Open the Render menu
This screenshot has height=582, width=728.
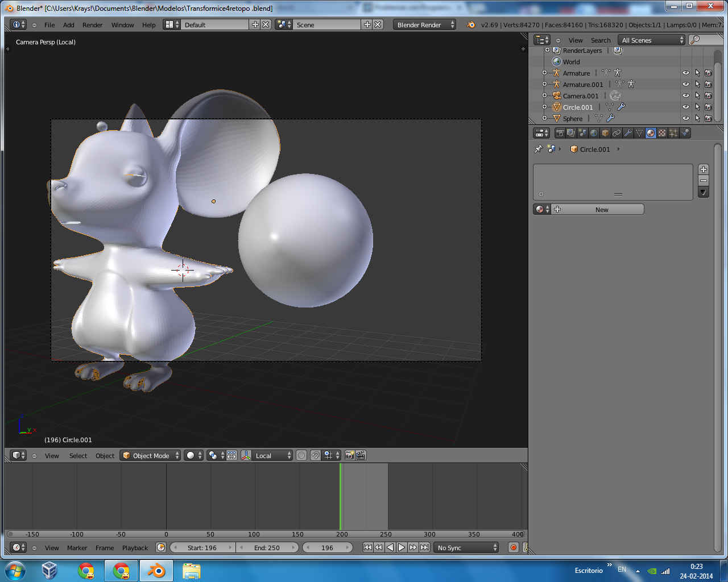pos(93,25)
